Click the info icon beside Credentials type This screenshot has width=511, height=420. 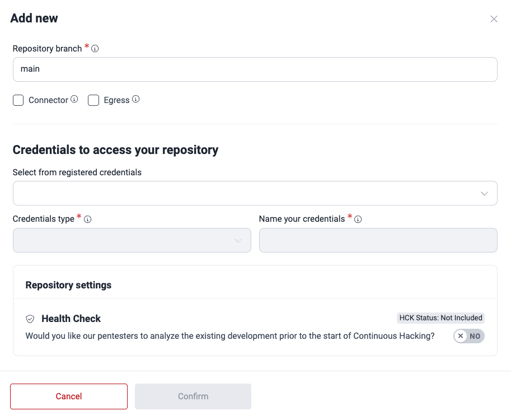(x=87, y=220)
